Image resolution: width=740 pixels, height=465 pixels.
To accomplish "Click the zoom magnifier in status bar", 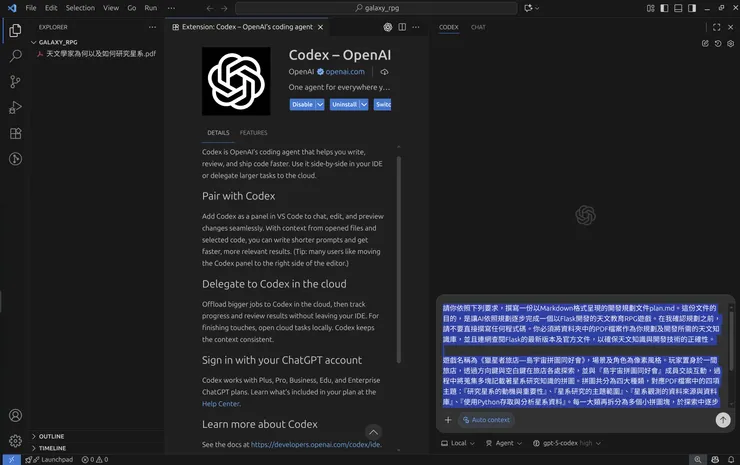I will click(697, 459).
